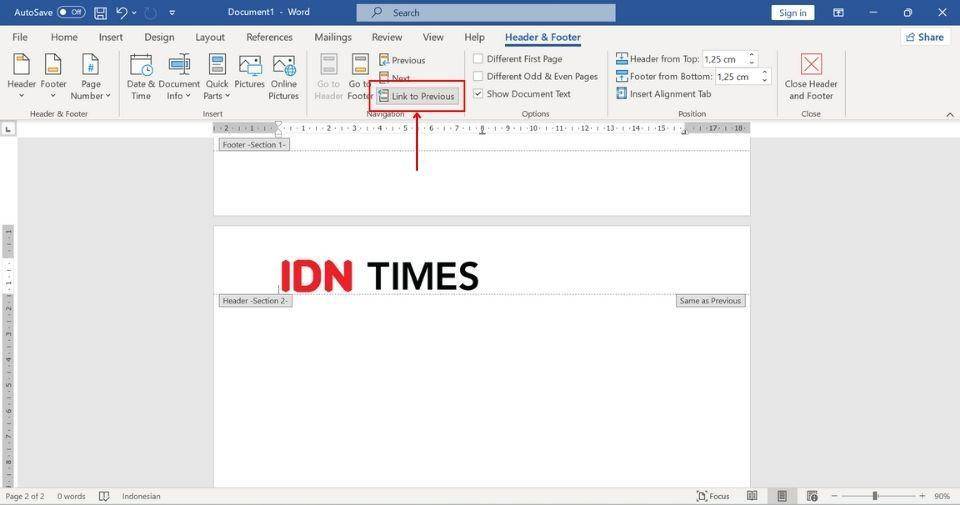Open the Header gallery button

click(21, 77)
